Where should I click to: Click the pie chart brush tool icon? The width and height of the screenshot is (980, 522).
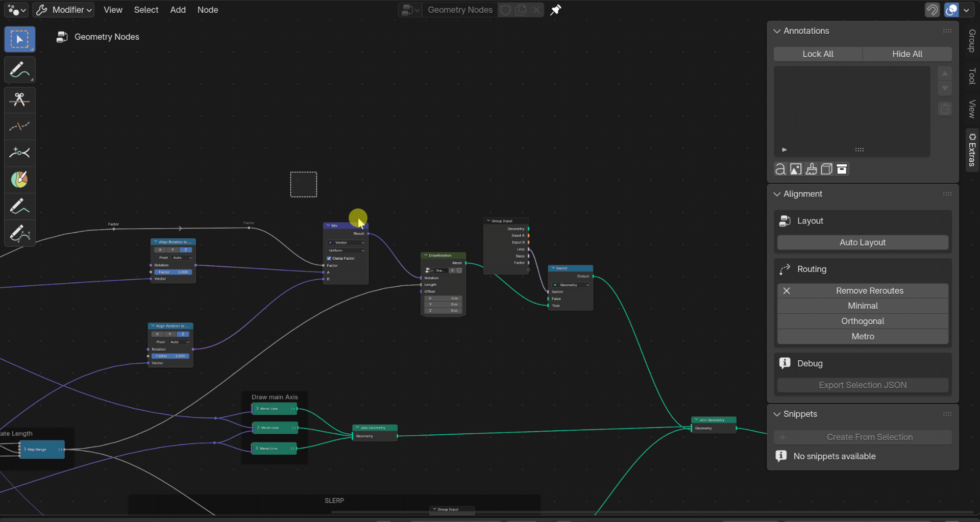coord(19,179)
